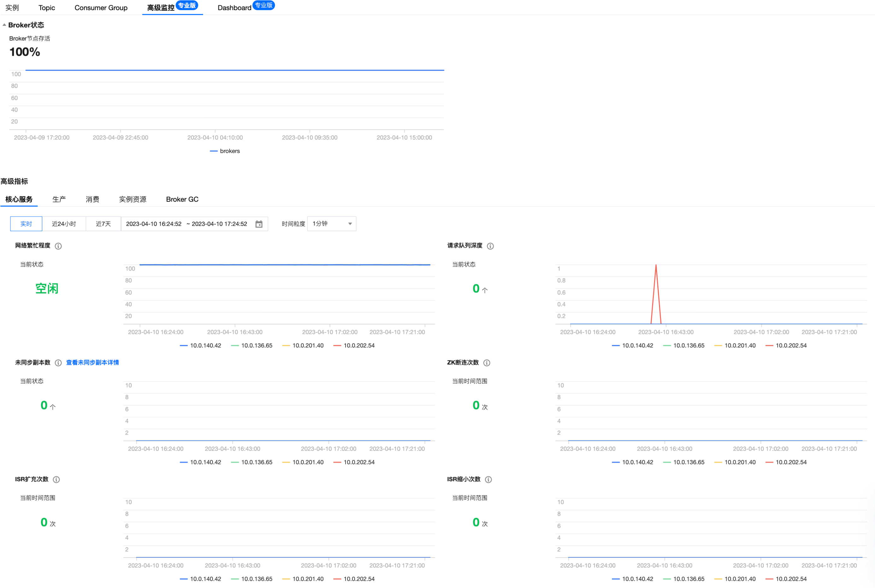This screenshot has height=588, width=875.
Task: Toggle 10.0.201.40 in 网络繁忙程度 legend
Action: [x=303, y=345]
